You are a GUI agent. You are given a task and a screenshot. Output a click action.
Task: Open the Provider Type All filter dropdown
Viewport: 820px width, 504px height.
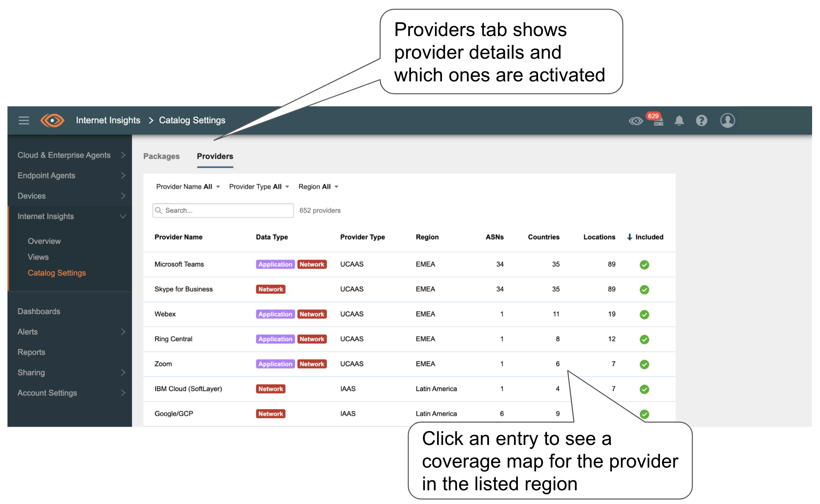(x=259, y=186)
